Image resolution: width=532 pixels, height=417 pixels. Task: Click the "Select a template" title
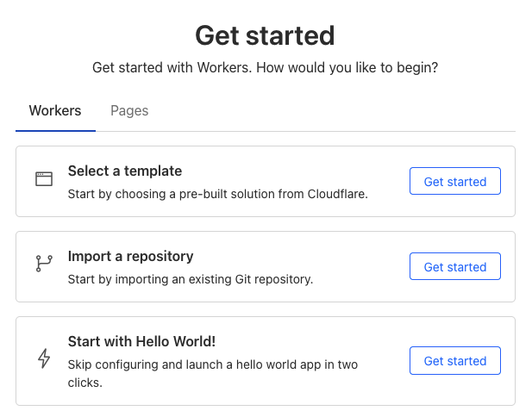pos(125,171)
